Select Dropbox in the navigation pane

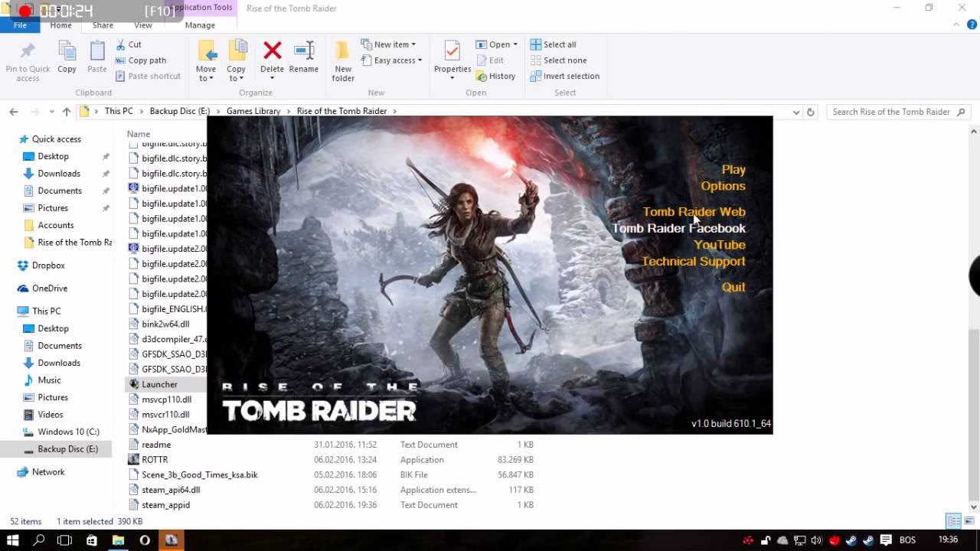coord(48,266)
